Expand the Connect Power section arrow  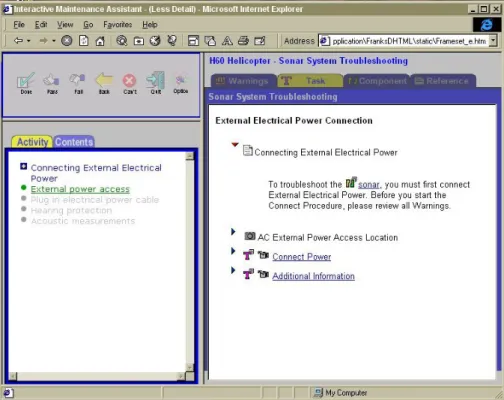(x=233, y=251)
